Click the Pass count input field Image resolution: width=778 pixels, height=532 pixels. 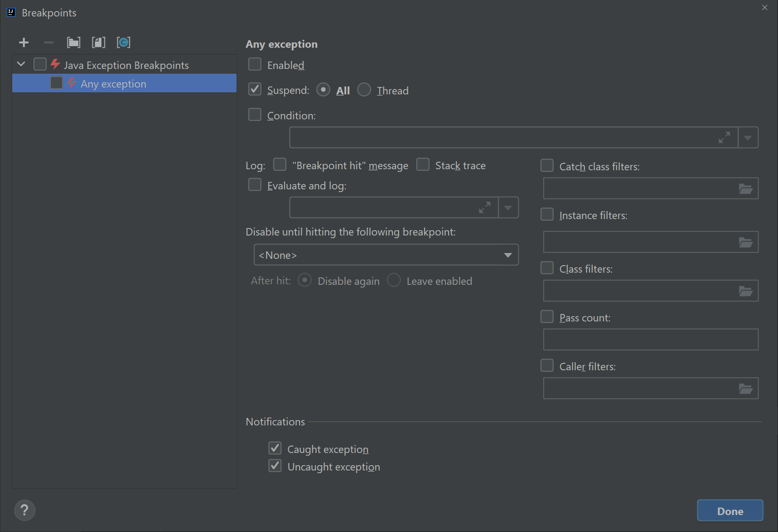[650, 339]
